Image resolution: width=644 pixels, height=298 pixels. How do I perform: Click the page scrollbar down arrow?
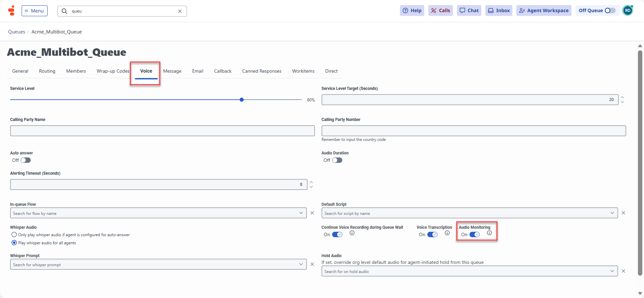click(640, 293)
